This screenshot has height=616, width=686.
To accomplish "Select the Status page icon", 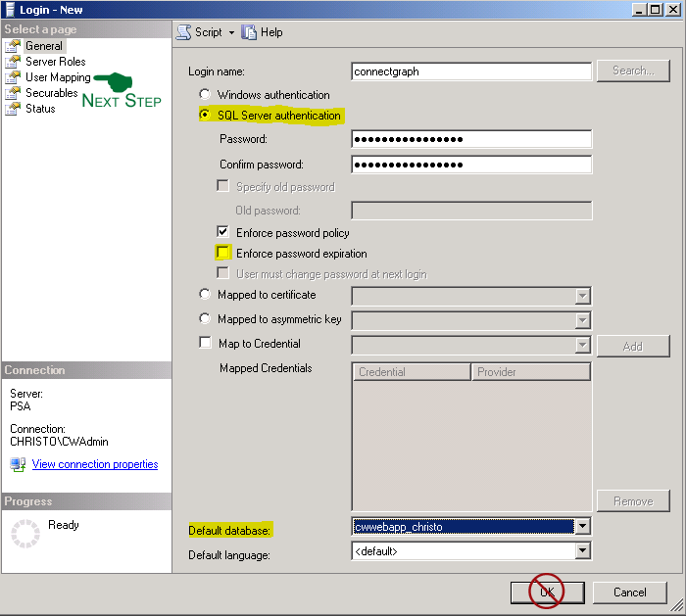I will click(x=13, y=109).
